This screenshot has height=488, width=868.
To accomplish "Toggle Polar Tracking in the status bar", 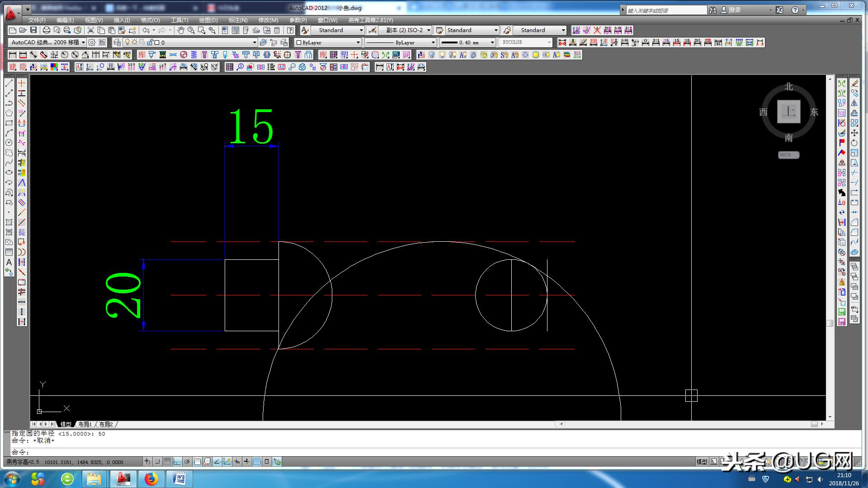I will tap(187, 461).
